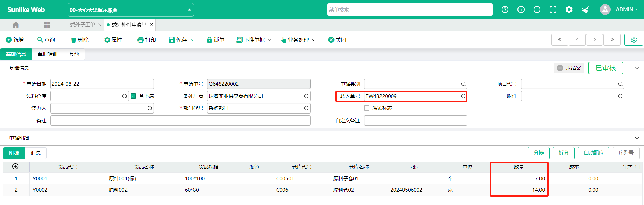This screenshot has height=205, width=644.
Task: Click 关闭 close toolbar button
Action: [x=337, y=40]
